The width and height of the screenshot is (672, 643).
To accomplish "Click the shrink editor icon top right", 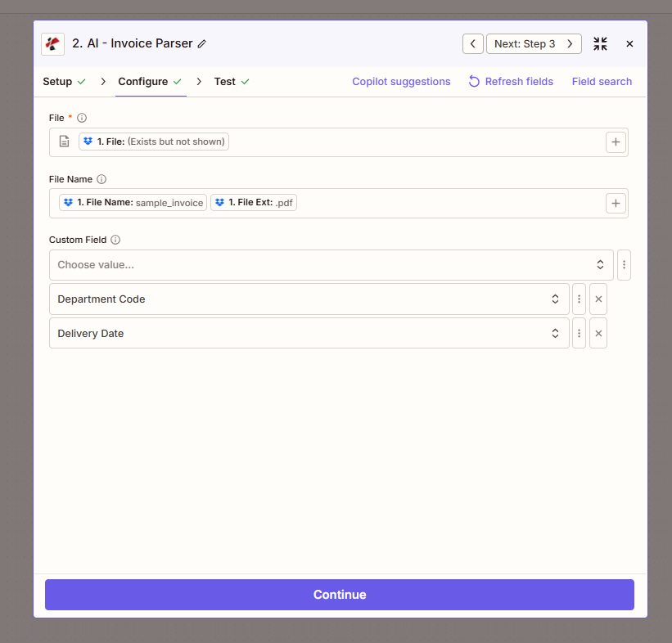I will click(600, 43).
